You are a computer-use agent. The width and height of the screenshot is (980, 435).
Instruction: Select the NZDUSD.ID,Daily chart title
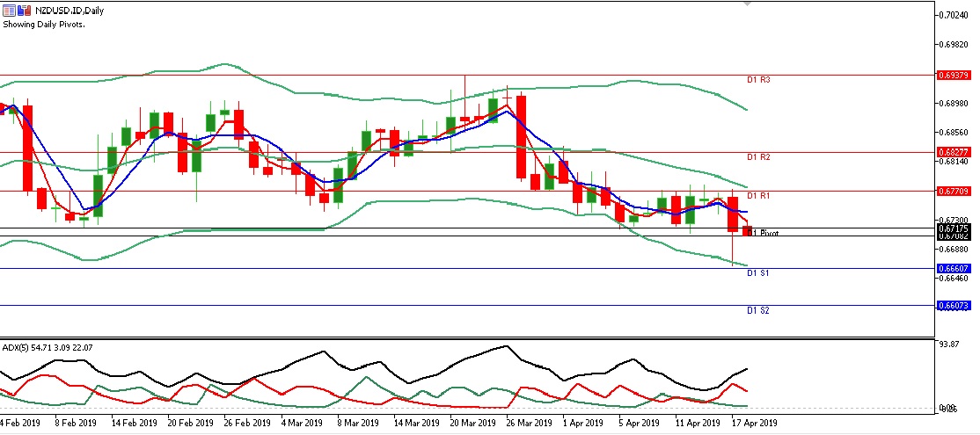[x=69, y=11]
